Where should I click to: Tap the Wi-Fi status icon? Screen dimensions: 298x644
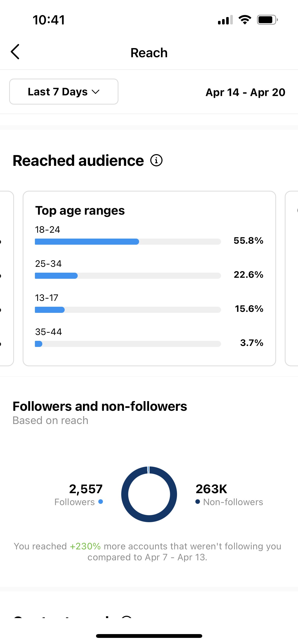coord(245,20)
